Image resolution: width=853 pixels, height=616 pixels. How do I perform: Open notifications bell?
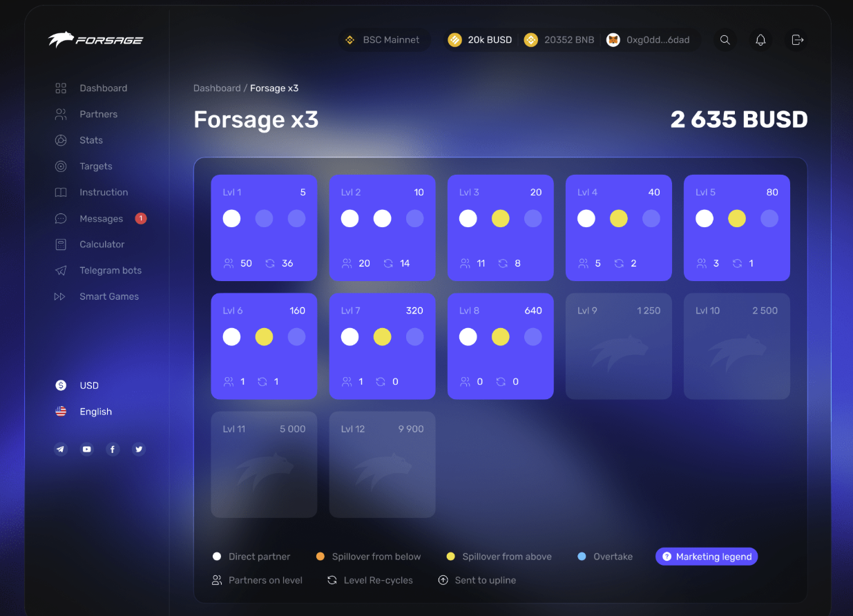tap(761, 40)
